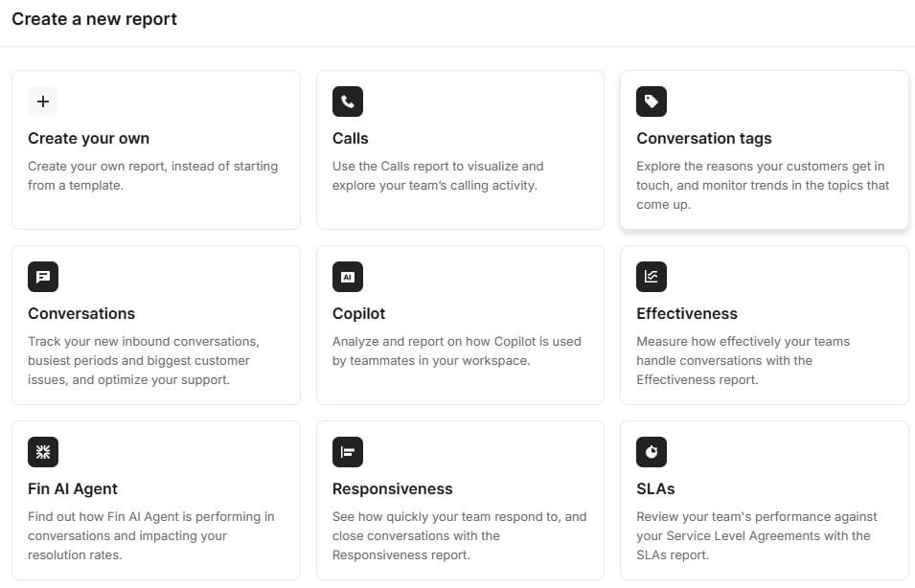Select the Calls report title
The height and width of the screenshot is (588, 915).
click(x=351, y=138)
